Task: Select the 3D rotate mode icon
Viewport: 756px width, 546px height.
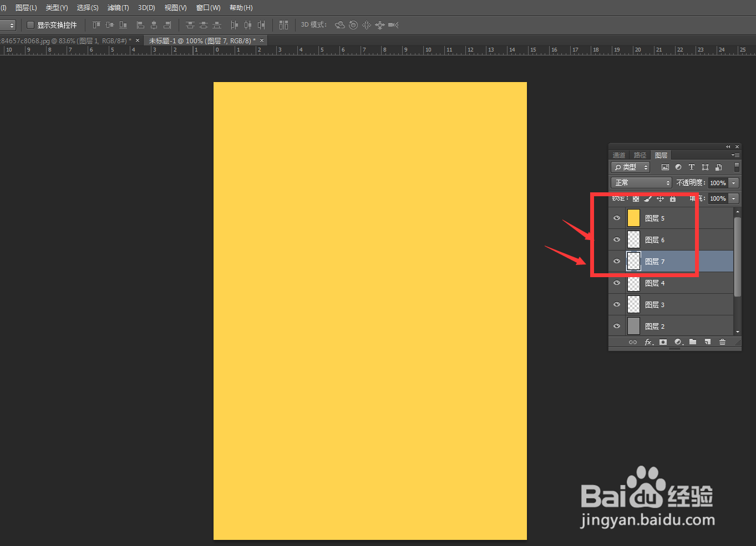Action: point(340,25)
